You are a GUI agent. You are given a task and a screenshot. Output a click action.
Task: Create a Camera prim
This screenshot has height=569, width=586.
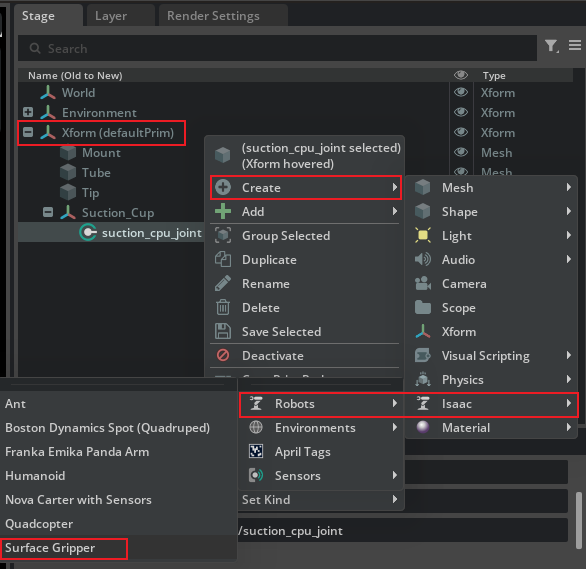click(x=491, y=284)
